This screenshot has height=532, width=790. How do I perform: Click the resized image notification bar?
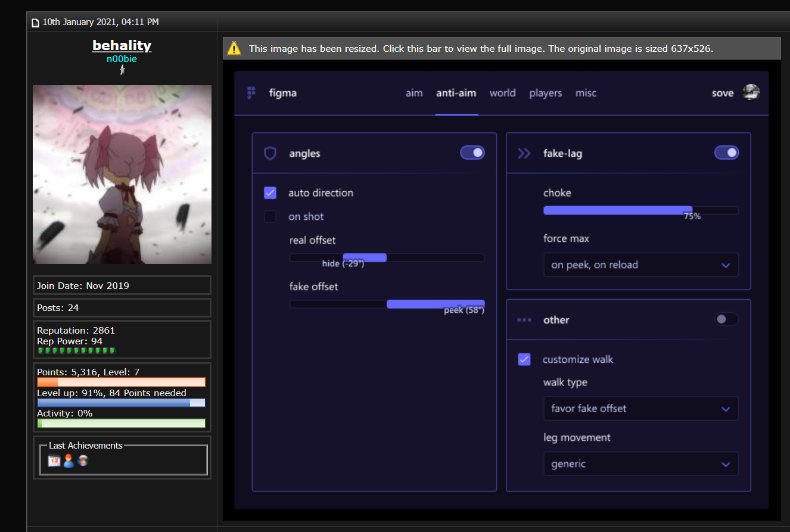[x=502, y=48]
